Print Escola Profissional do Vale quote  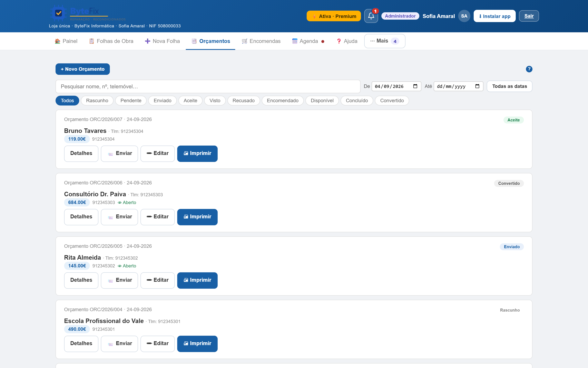(x=197, y=344)
